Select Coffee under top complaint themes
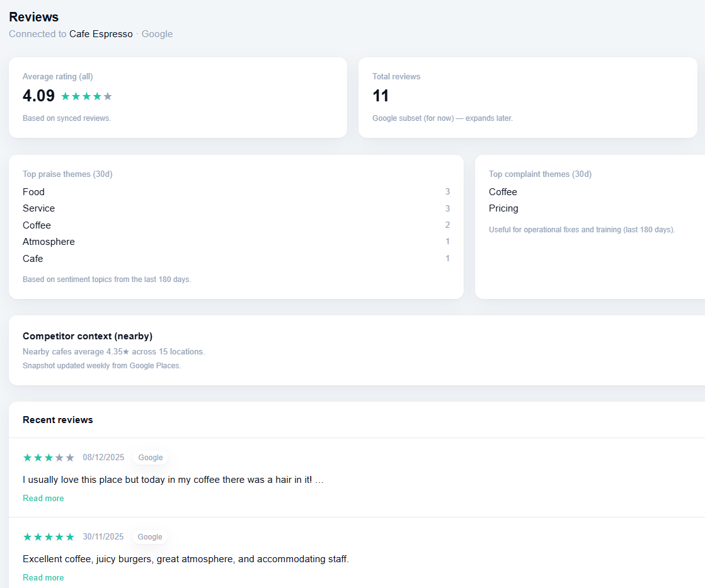The width and height of the screenshot is (705, 588). (503, 192)
